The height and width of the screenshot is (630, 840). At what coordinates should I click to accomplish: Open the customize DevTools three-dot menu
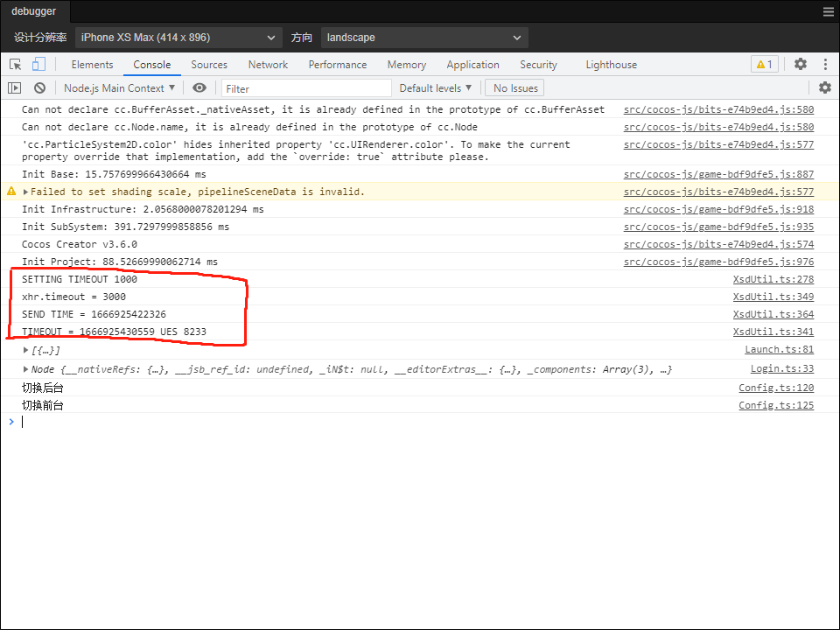[825, 64]
